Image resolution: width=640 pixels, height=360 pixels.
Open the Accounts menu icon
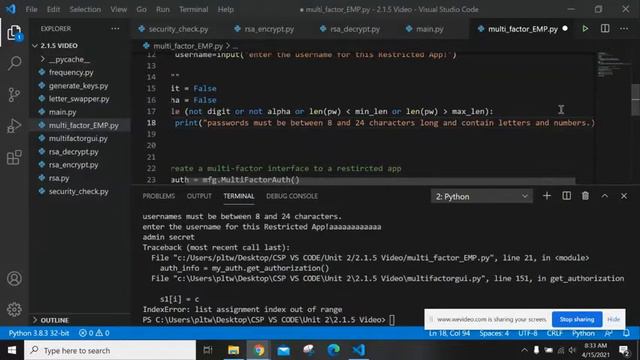14,278
